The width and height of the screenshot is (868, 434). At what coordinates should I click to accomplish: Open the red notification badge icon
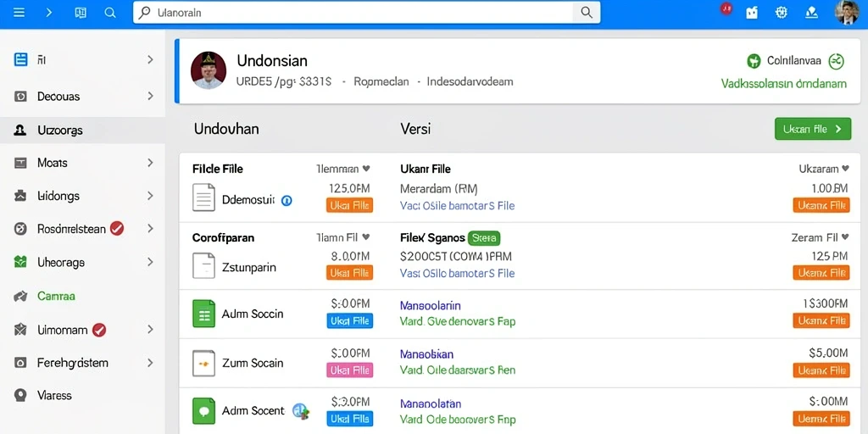726,8
